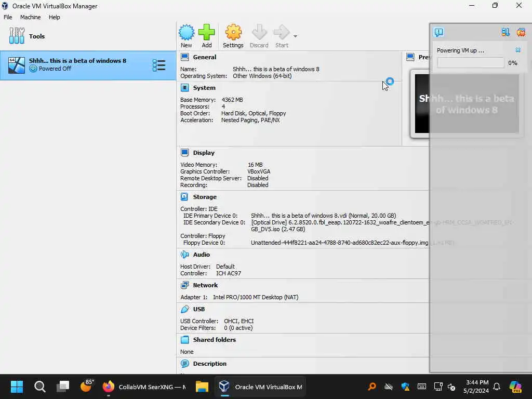532x399 pixels.
Task: Click the Storage section header
Action: point(205,197)
